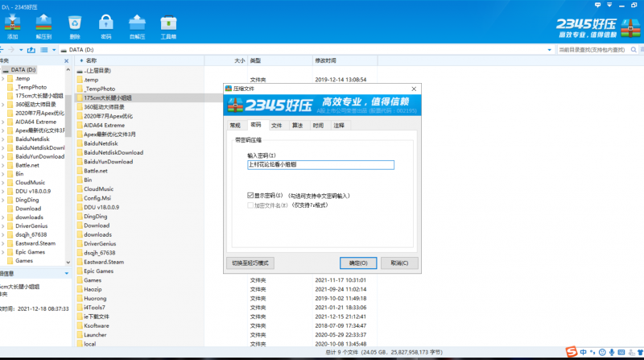Screen dimensions: 644x360
Task: Sort by the 名称 (Name) column header
Action: [x=91, y=60]
